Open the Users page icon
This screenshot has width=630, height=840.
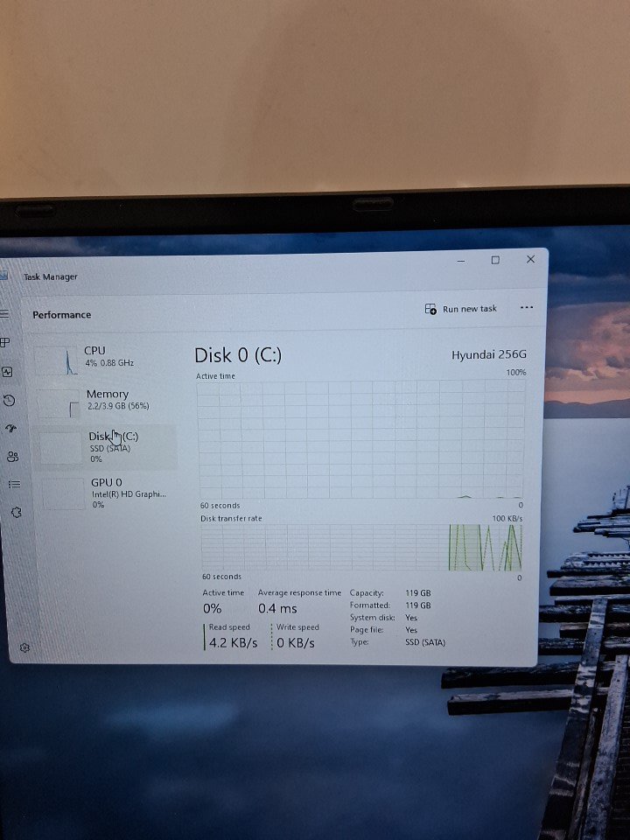click(x=12, y=456)
